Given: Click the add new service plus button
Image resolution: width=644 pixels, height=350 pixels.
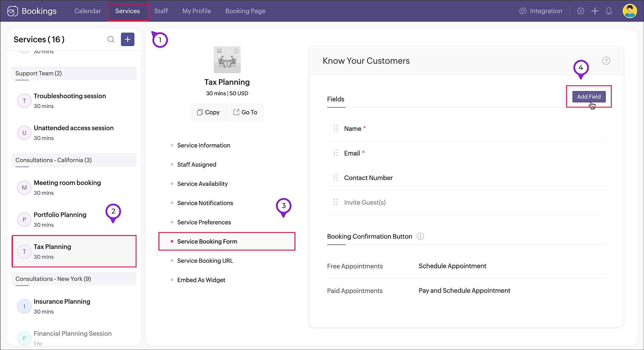Looking at the screenshot, I should click(x=128, y=39).
